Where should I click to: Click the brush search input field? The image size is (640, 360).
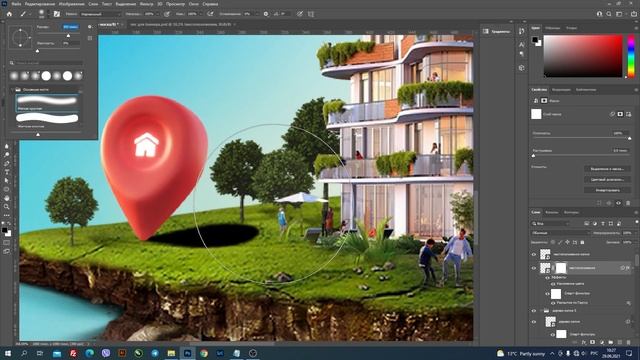pyautogui.click(x=49, y=63)
